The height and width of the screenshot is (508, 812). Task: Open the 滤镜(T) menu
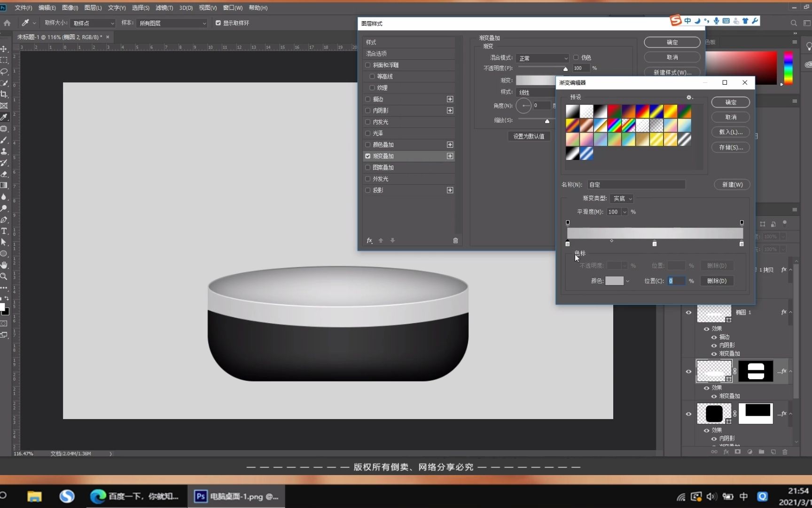[x=164, y=8]
